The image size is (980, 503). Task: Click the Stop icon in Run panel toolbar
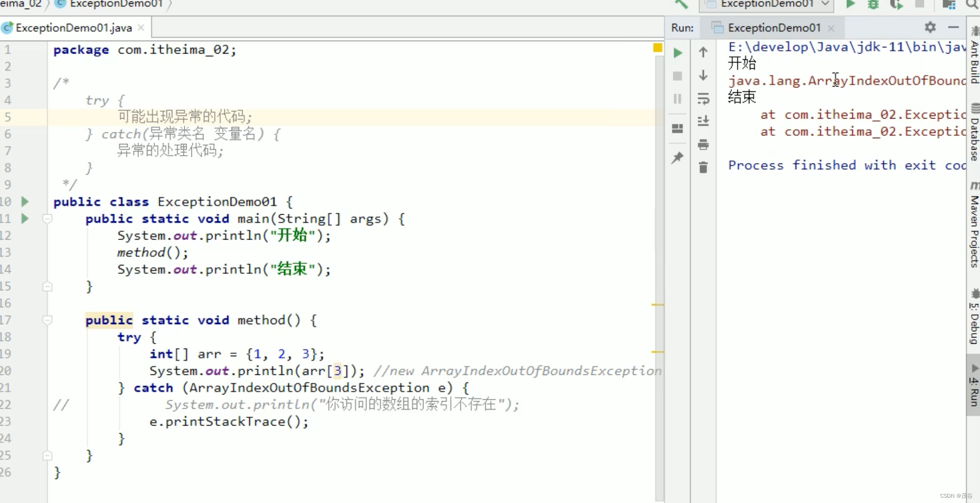678,76
